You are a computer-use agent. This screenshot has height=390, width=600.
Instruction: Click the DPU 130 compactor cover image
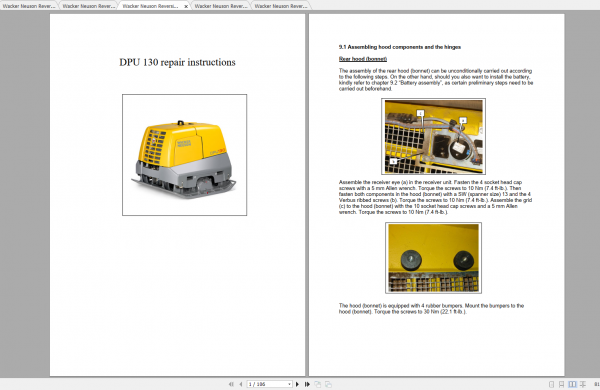pos(184,155)
